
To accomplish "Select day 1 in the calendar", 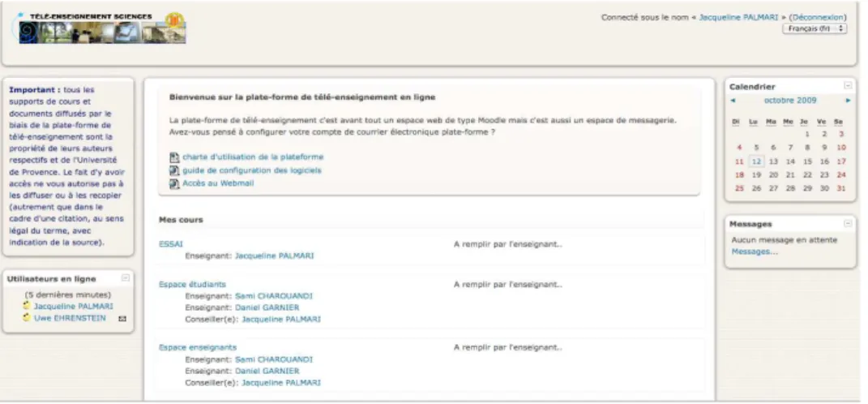I will tap(808, 134).
